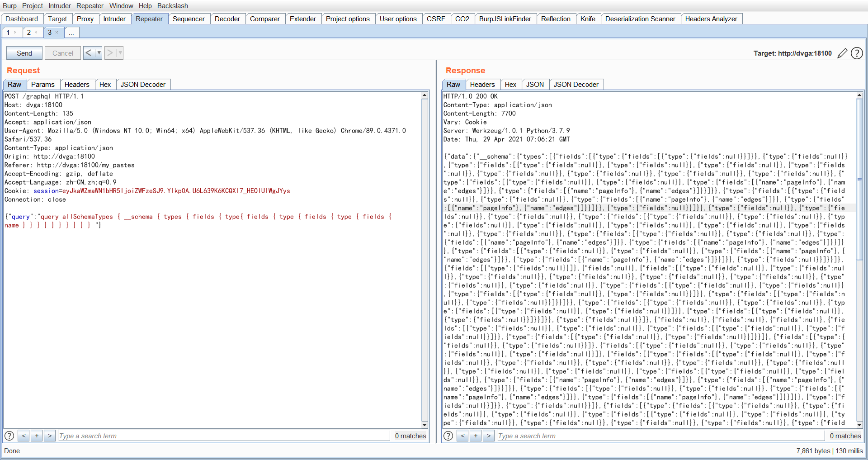Click response search options plus button
Image resolution: width=868 pixels, height=460 pixels.
[x=476, y=436]
